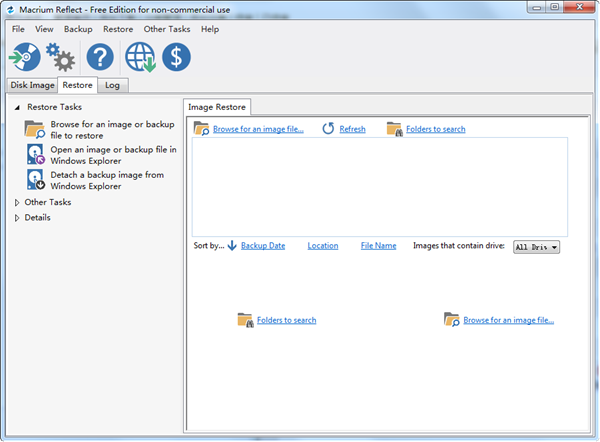The width and height of the screenshot is (600, 442).
Task: Open the Backup menu
Action: coord(78,29)
